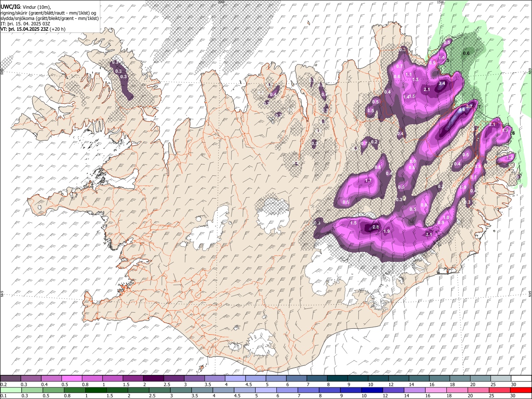This screenshot has width=532, height=399.
Task: Click the 'rigning/skúrir' legend description line
Action: [48, 13]
